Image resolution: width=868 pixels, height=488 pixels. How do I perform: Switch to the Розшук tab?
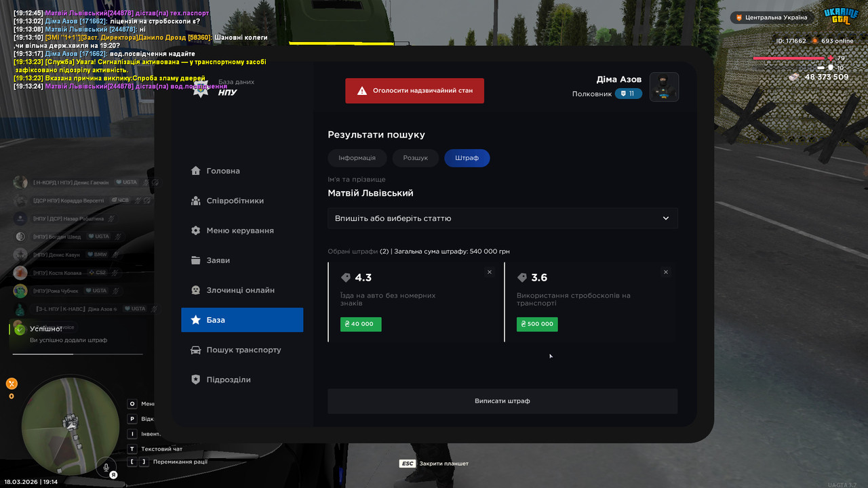pyautogui.click(x=416, y=158)
